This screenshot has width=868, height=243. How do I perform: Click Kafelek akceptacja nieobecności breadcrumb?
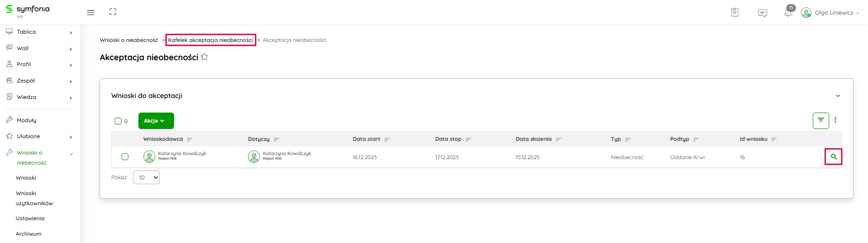point(210,40)
